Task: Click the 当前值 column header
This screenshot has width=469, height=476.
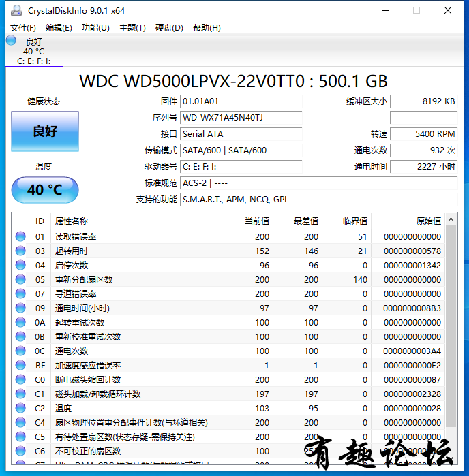Action: pos(249,221)
